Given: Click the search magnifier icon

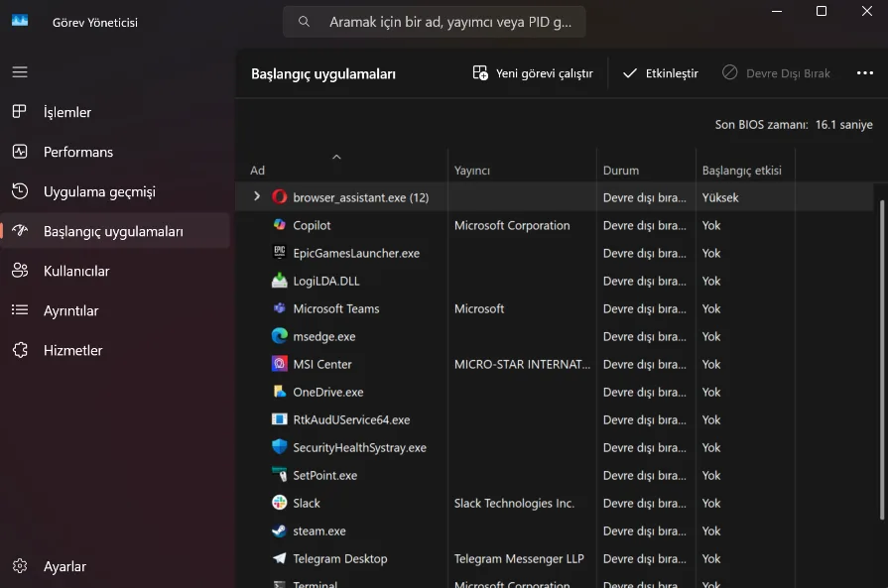Looking at the screenshot, I should tap(305, 22).
